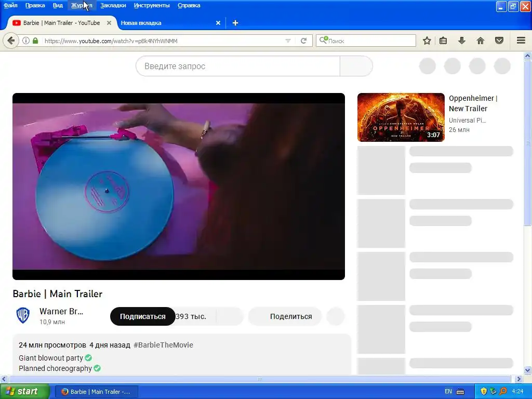This screenshot has width=532, height=399.
Task: Click the YouTube search submit button
Action: (356, 66)
